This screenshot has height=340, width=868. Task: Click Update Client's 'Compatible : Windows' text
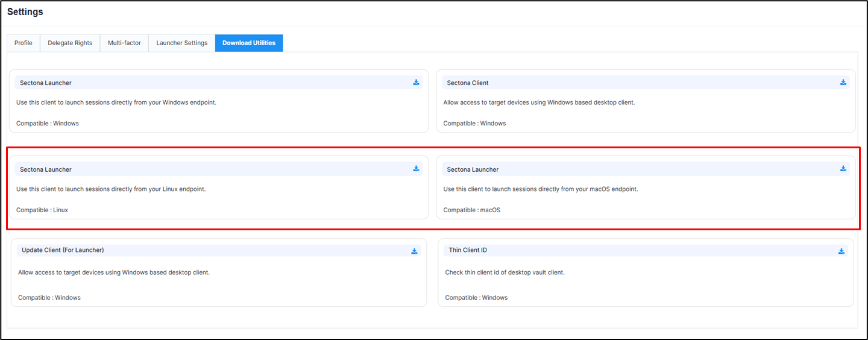point(49,298)
